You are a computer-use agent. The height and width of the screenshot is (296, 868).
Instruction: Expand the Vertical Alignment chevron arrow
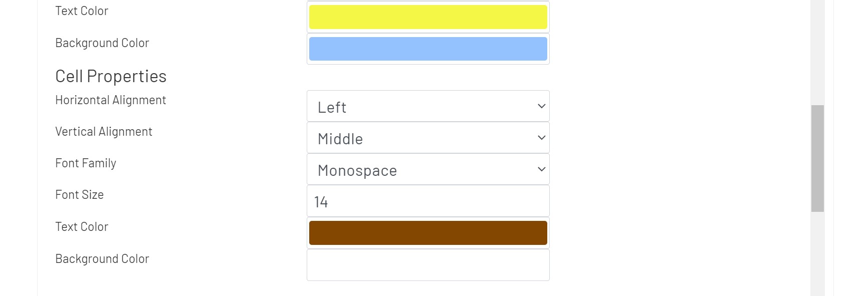coord(541,138)
